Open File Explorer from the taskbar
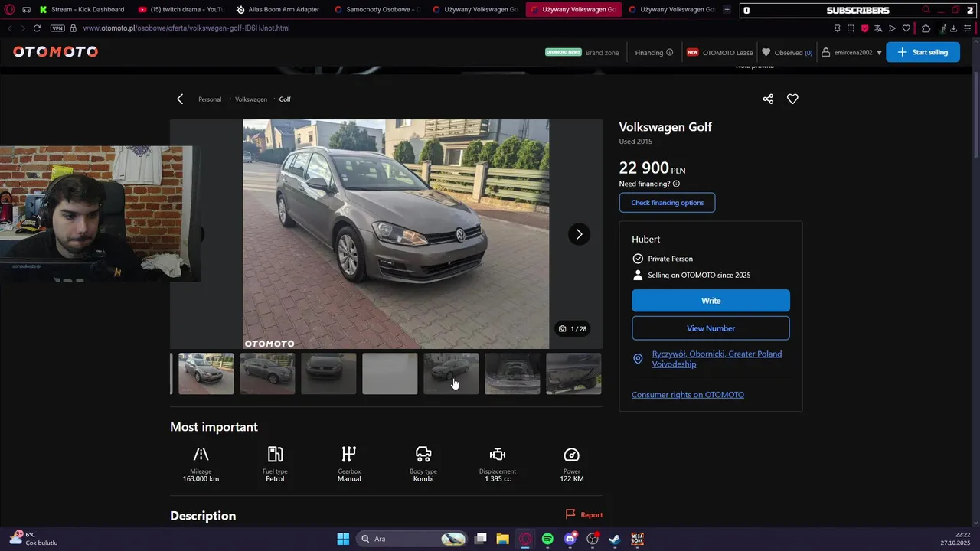Viewport: 980px width, 551px height. 502,539
